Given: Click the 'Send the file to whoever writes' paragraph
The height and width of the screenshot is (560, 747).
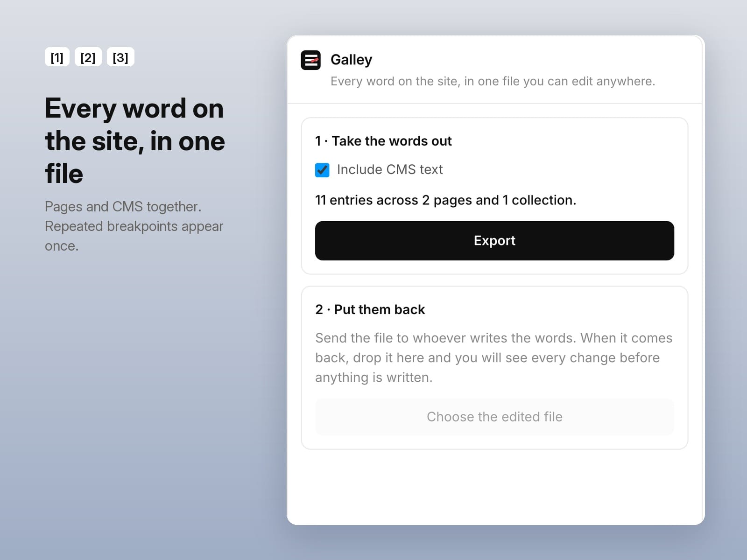Looking at the screenshot, I should (494, 357).
